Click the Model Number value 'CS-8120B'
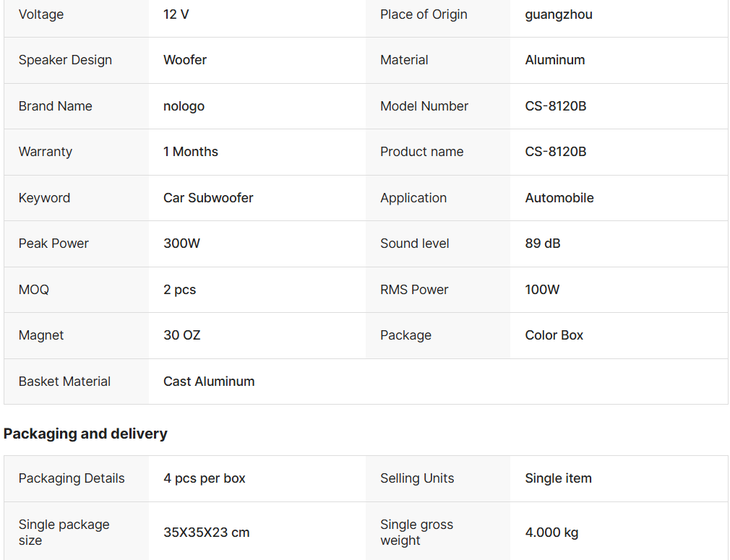The image size is (730, 560). 556,106
